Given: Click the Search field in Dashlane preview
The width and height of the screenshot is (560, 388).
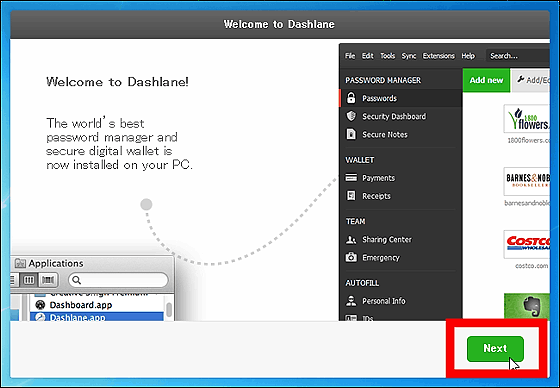Looking at the screenshot, I should point(518,56).
